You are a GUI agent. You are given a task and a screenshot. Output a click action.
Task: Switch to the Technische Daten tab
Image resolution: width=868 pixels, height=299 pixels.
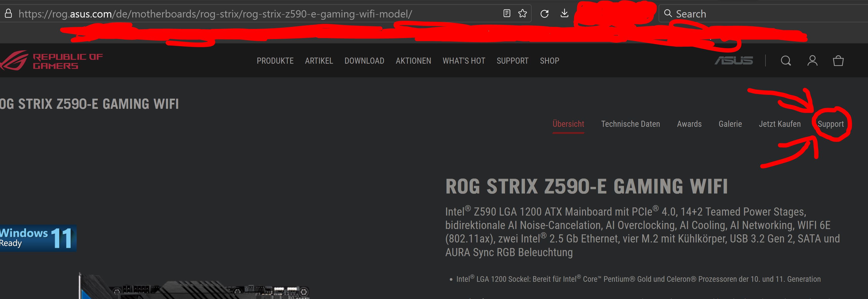[x=630, y=124]
